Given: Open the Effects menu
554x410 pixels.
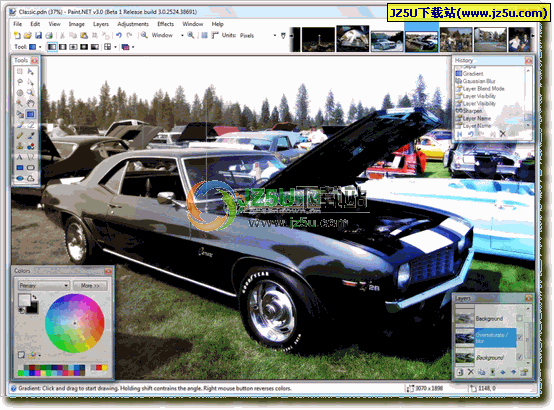Looking at the screenshot, I should click(166, 24).
